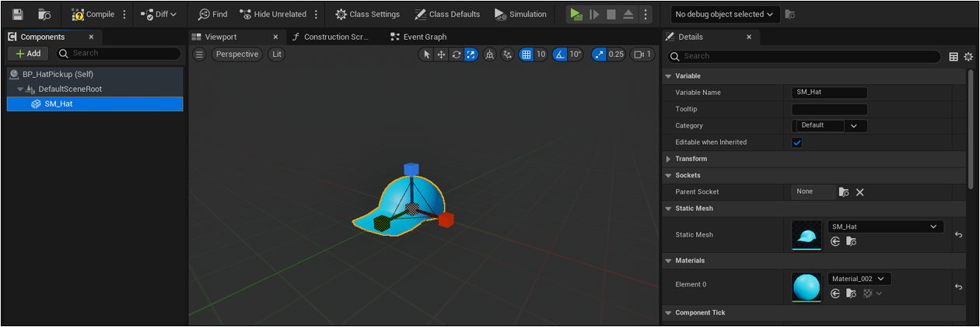Open Details panel settings gear
This screenshot has height=327, width=980.
(968, 56)
